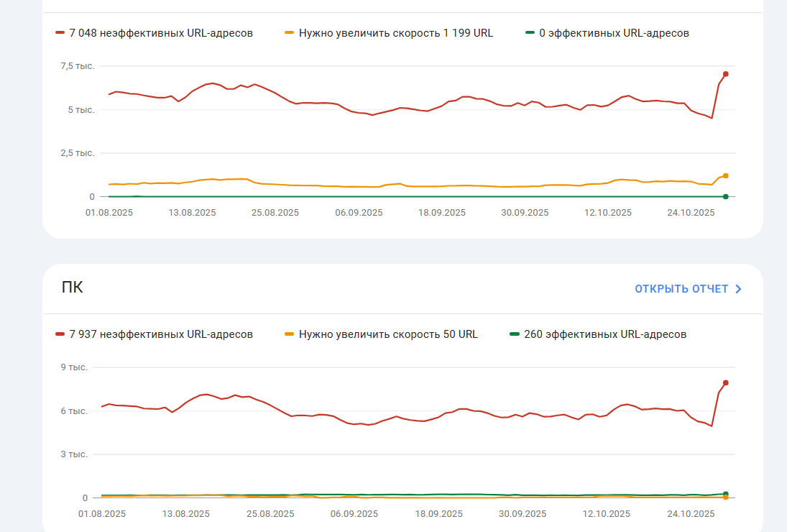Click the red swatch beside 7 048 неэффективных
This screenshot has height=532, width=787.
pos(60,32)
